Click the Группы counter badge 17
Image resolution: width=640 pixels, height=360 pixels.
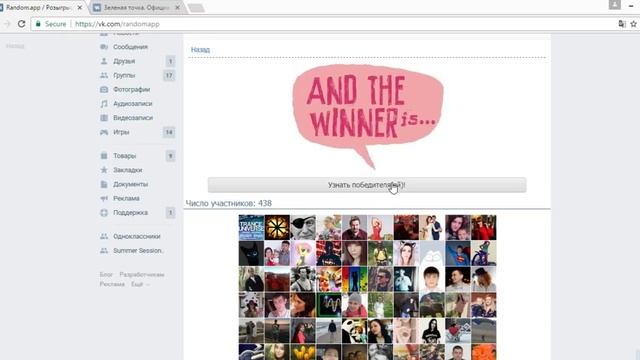(169, 76)
